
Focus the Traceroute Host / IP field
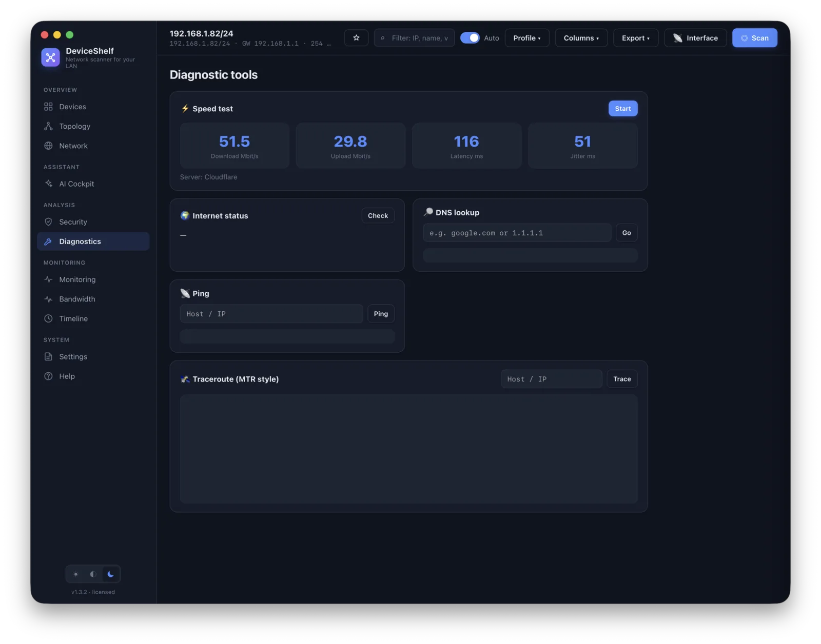click(x=552, y=379)
